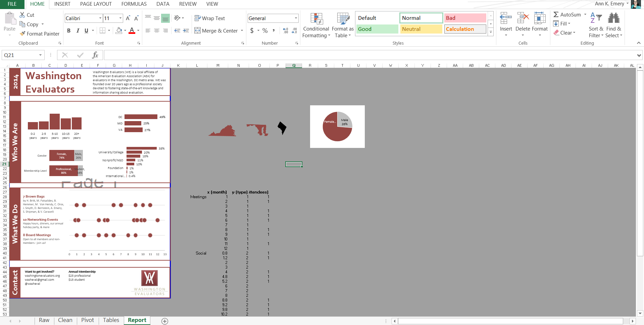644x325 pixels.
Task: Click the Insert Function fx icon
Action: 95,55
